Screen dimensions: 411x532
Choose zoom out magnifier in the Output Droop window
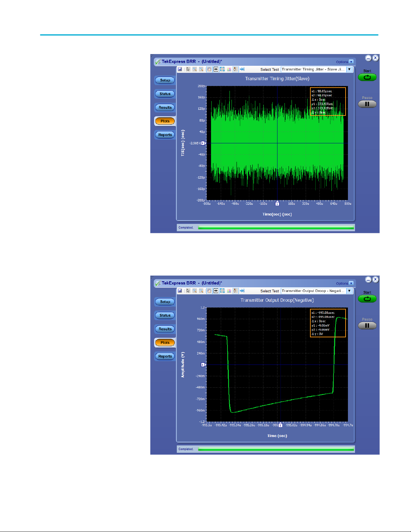201,291
